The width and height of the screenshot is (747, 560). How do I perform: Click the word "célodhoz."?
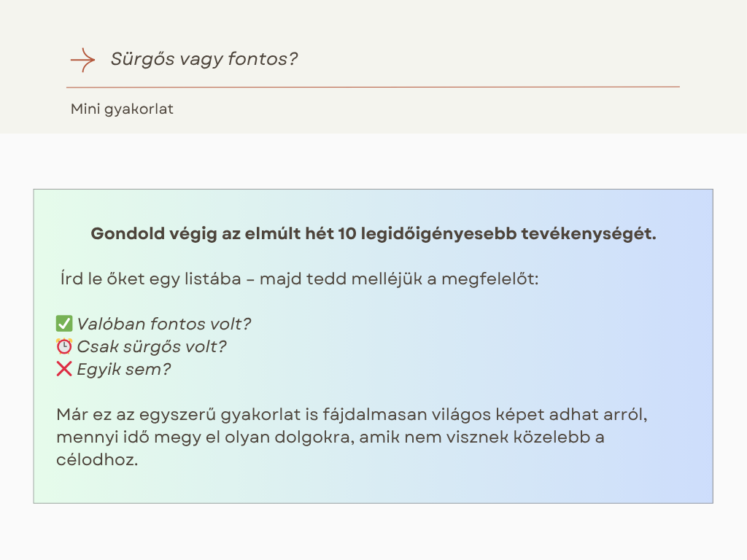pos(97,460)
